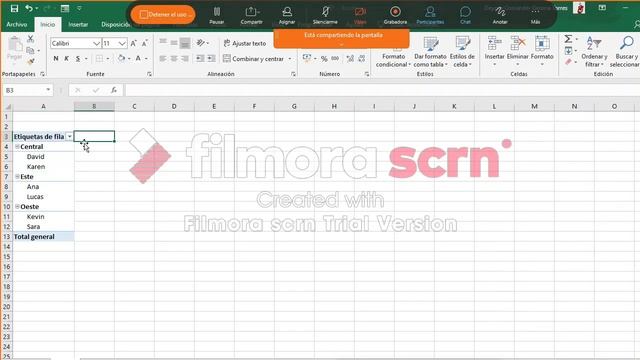The width and height of the screenshot is (640, 360).
Task: Collapse the Oeste group
Action: click(x=17, y=207)
